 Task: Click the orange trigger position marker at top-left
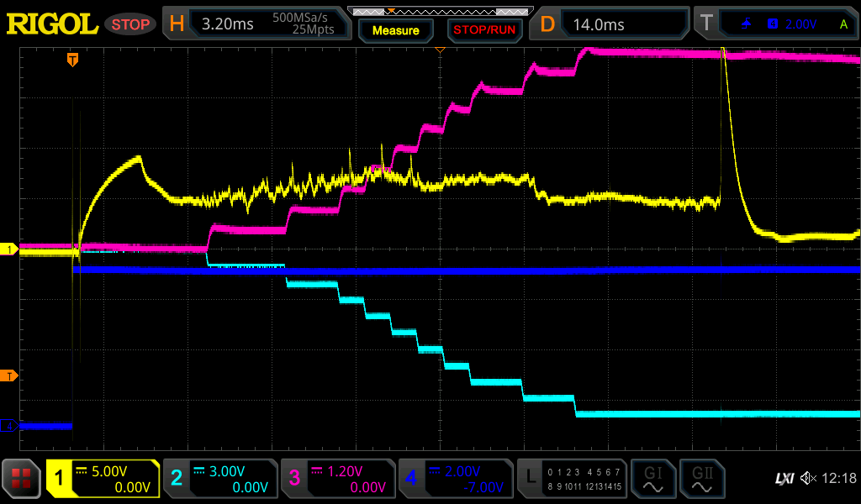(x=73, y=59)
